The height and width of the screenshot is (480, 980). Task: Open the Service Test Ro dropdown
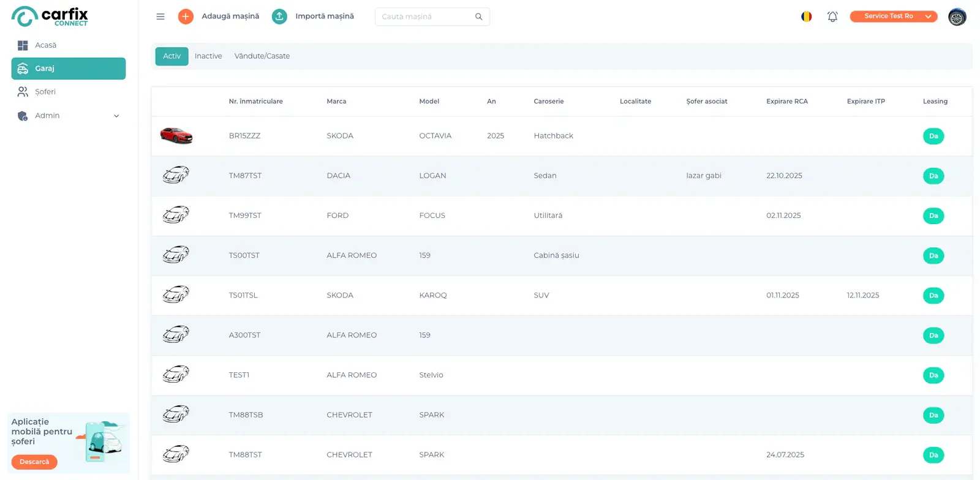coord(893,17)
